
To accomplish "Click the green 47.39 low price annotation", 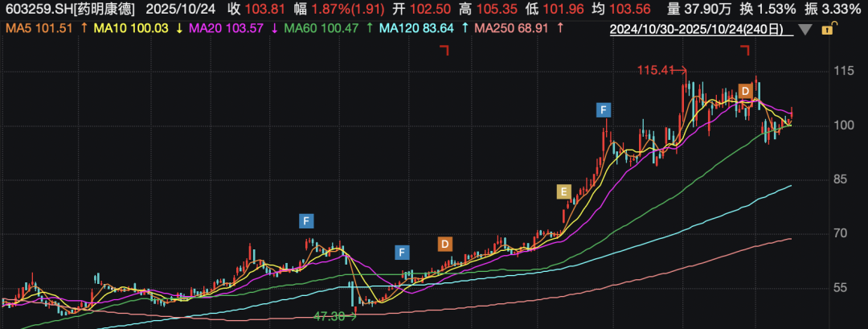I will (330, 316).
